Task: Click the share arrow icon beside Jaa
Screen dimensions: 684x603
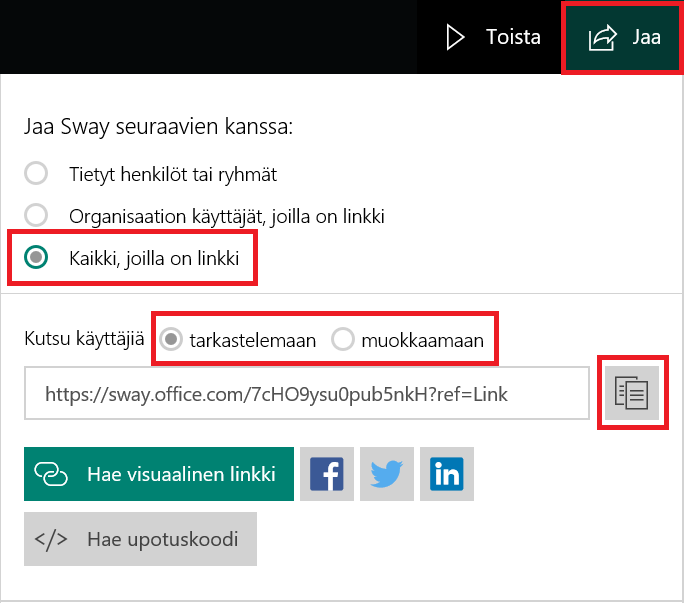Action: click(x=602, y=38)
